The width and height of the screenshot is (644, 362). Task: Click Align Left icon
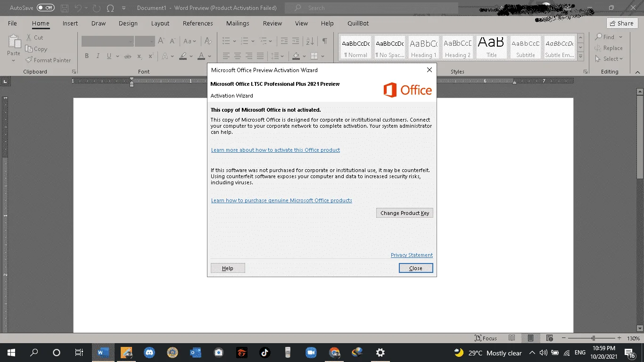[226, 56]
